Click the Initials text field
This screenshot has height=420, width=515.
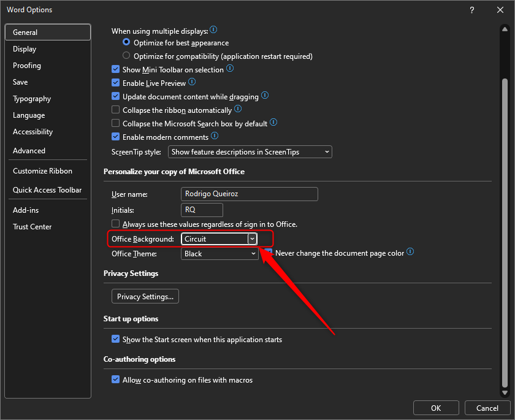coord(202,210)
